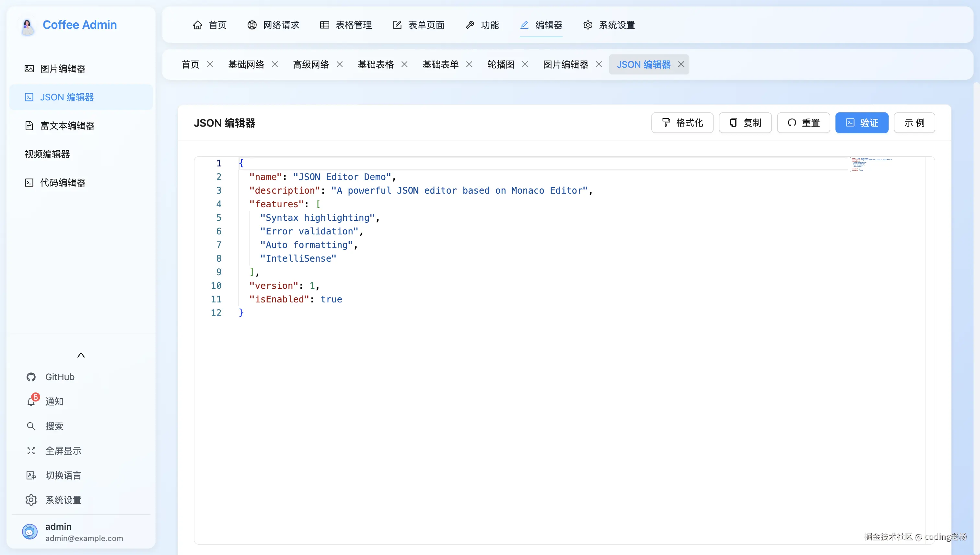Enter fullscreen using the 全屏显示 icon

[31, 450]
